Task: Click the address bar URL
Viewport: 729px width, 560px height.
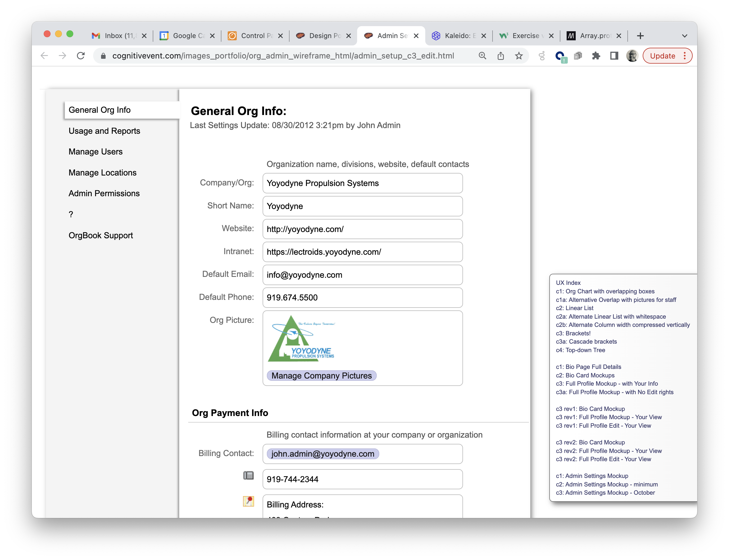Action: coord(283,56)
